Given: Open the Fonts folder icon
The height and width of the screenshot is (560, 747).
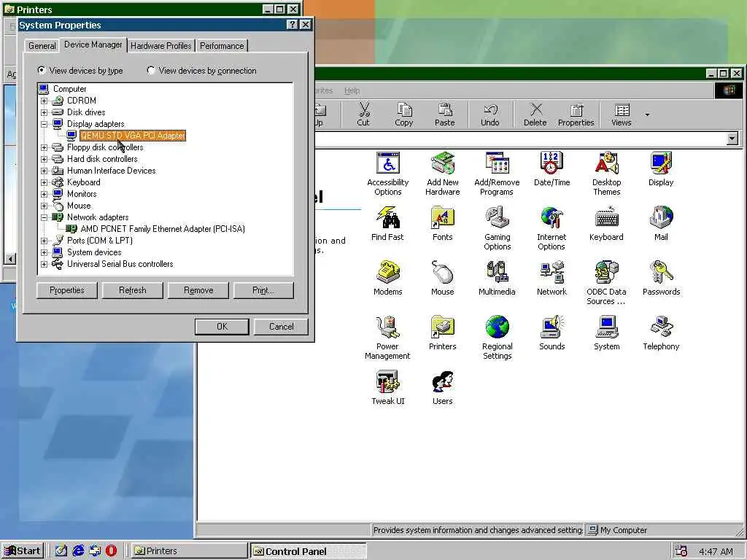Looking at the screenshot, I should point(443,224).
